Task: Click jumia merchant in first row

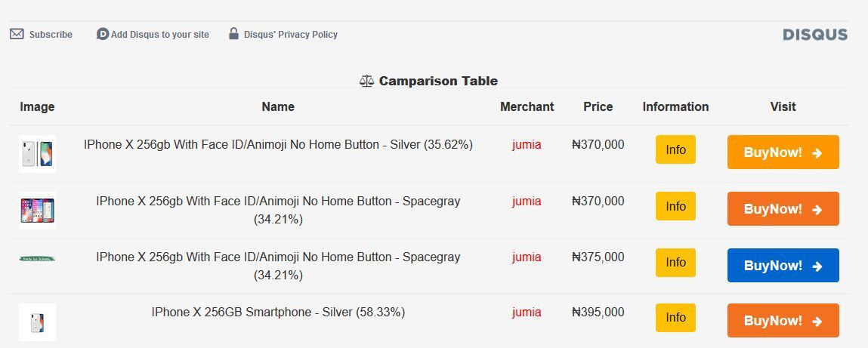Action: [x=527, y=144]
